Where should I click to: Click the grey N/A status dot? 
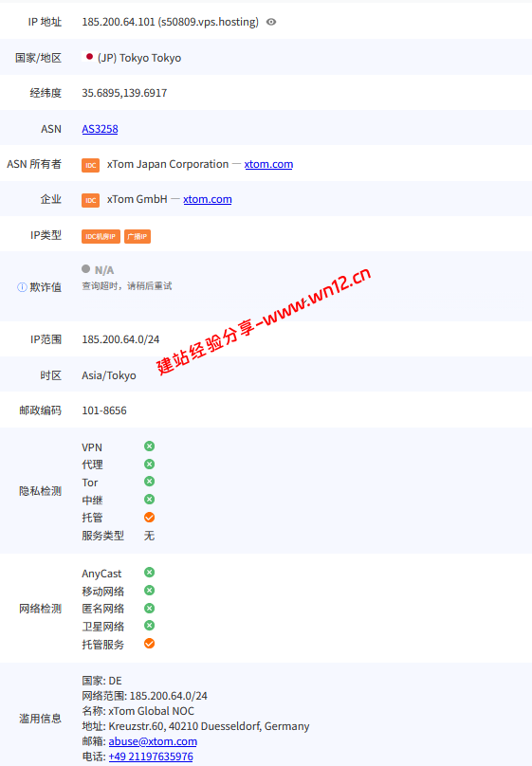86,268
